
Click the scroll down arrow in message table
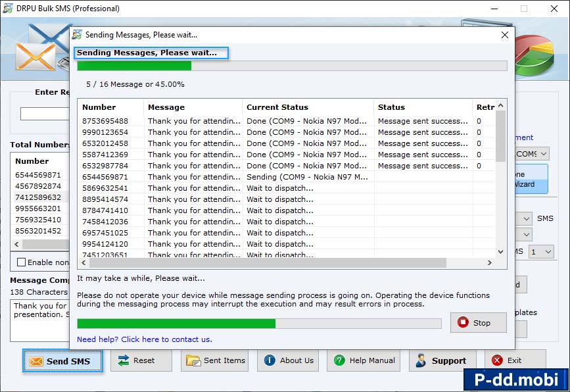click(500, 252)
